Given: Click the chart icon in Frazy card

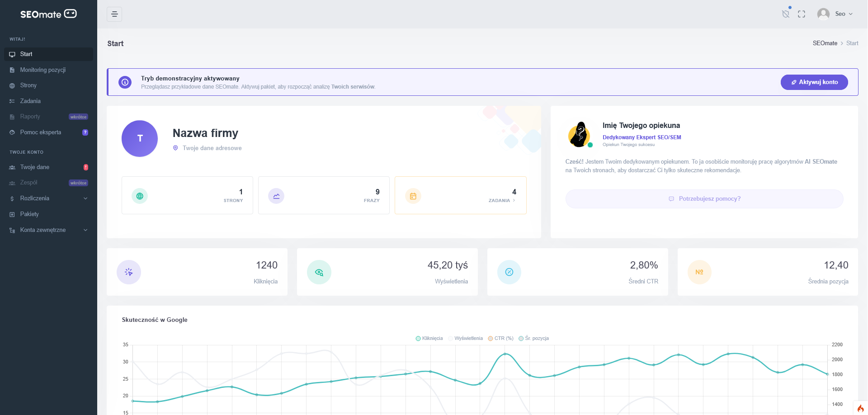Looking at the screenshot, I should click(x=276, y=196).
